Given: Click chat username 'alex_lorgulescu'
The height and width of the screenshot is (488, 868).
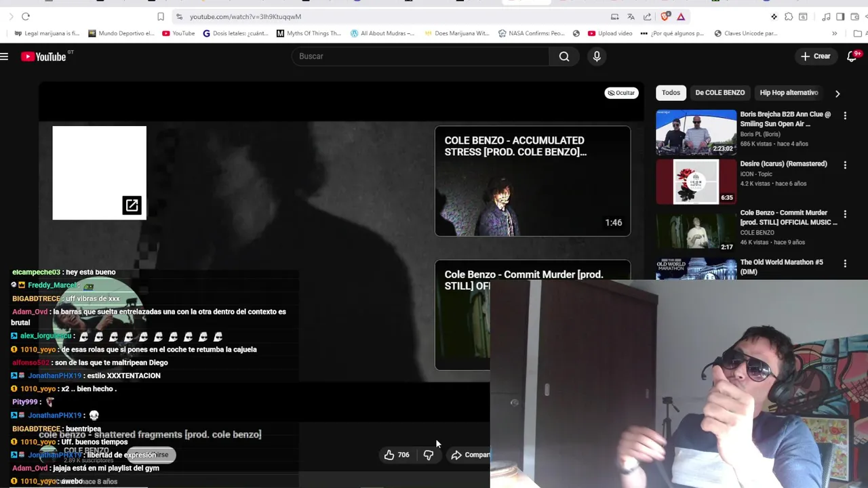Looking at the screenshot, I should pos(45,336).
